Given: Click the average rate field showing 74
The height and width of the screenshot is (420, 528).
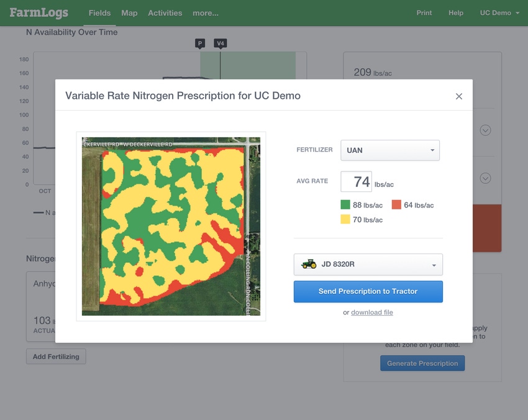Looking at the screenshot, I should pyautogui.click(x=357, y=181).
